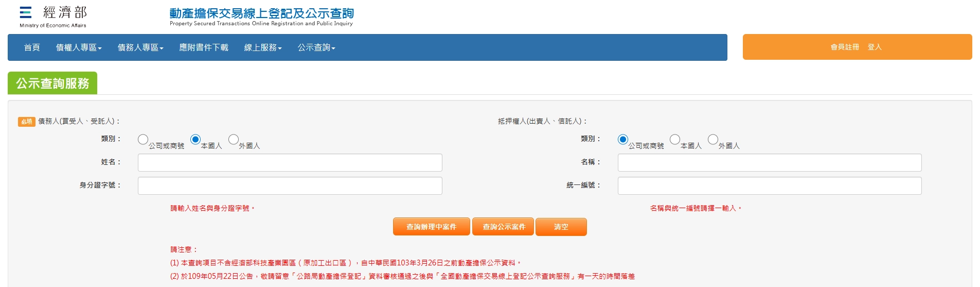Click the Ministry of Economic Affairs logo
The width and height of the screenshot is (980, 287).
coord(53,16)
